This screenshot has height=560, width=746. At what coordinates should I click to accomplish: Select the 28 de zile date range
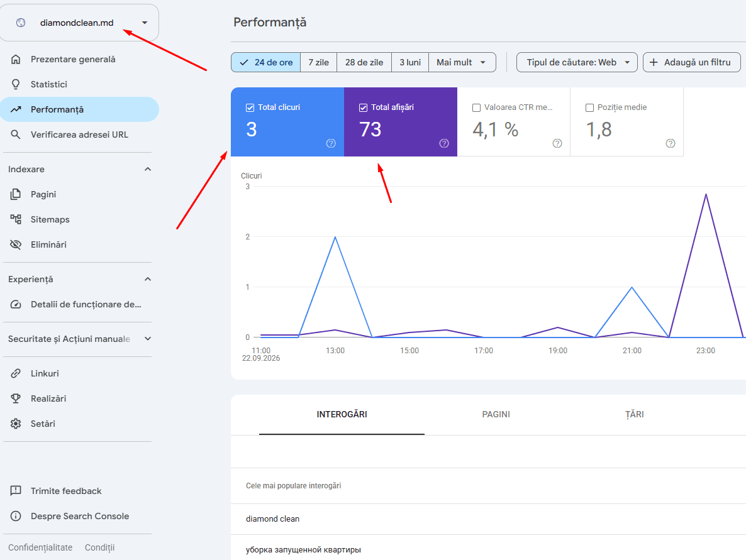364,62
